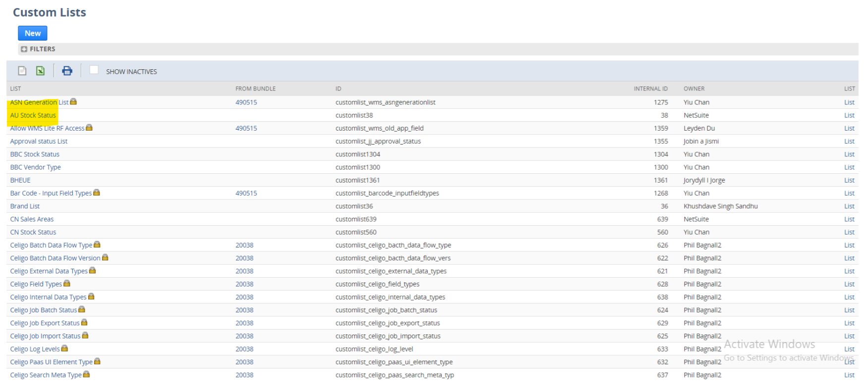Select owner Khushdave Singh Sandhu
The height and width of the screenshot is (387, 868).
pyautogui.click(x=720, y=206)
